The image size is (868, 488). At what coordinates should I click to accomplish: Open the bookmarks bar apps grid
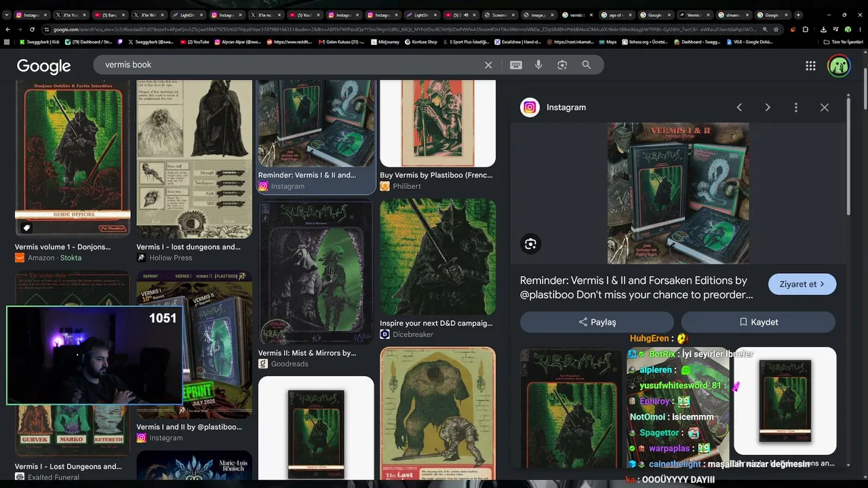[x=7, y=42]
